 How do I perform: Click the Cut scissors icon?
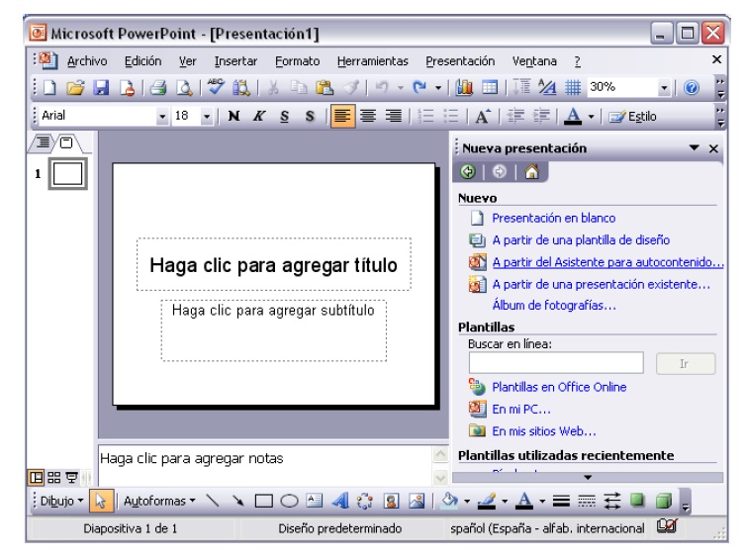[273, 87]
